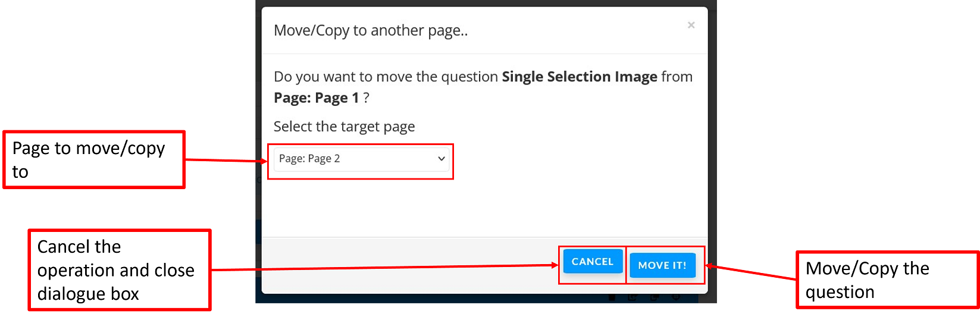
Task: Cancel the move operation and close dialog
Action: click(x=592, y=262)
